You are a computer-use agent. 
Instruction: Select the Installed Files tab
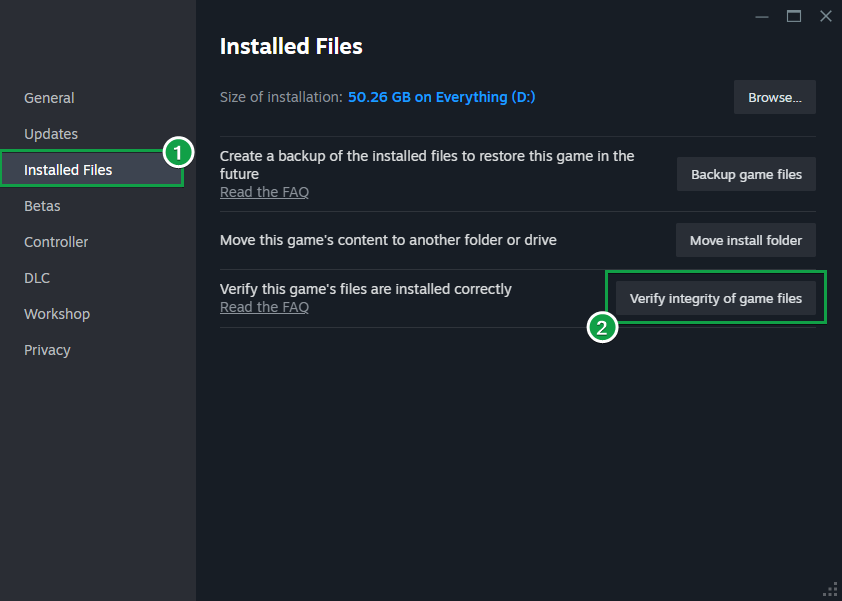click(x=68, y=170)
